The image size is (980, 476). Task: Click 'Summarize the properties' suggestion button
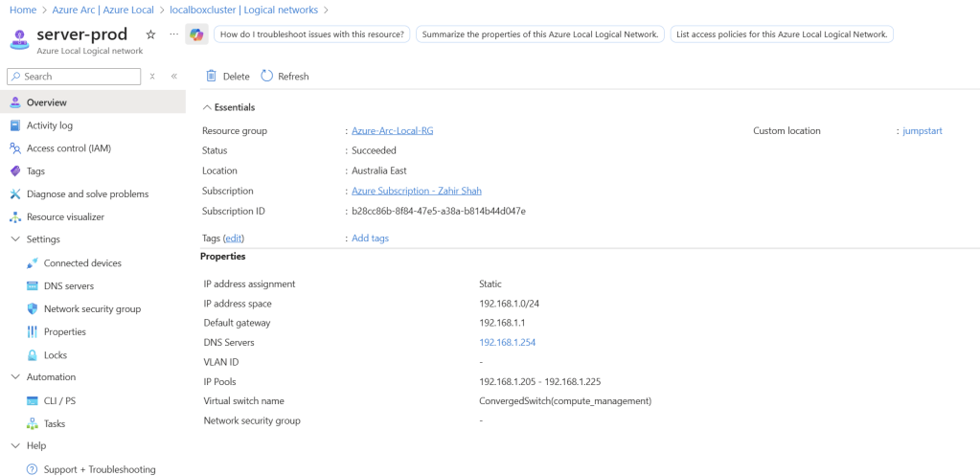(539, 34)
